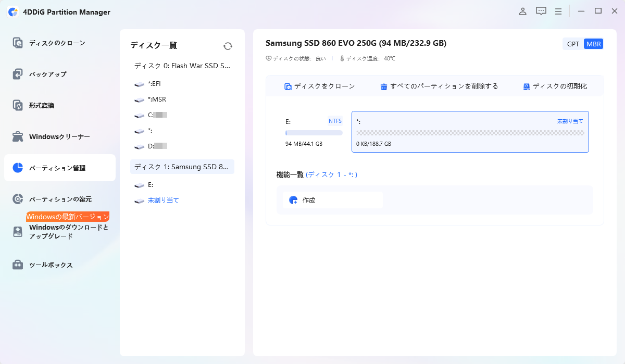Click the backup sidebar icon
This screenshot has height=364, width=625.
pos(18,74)
